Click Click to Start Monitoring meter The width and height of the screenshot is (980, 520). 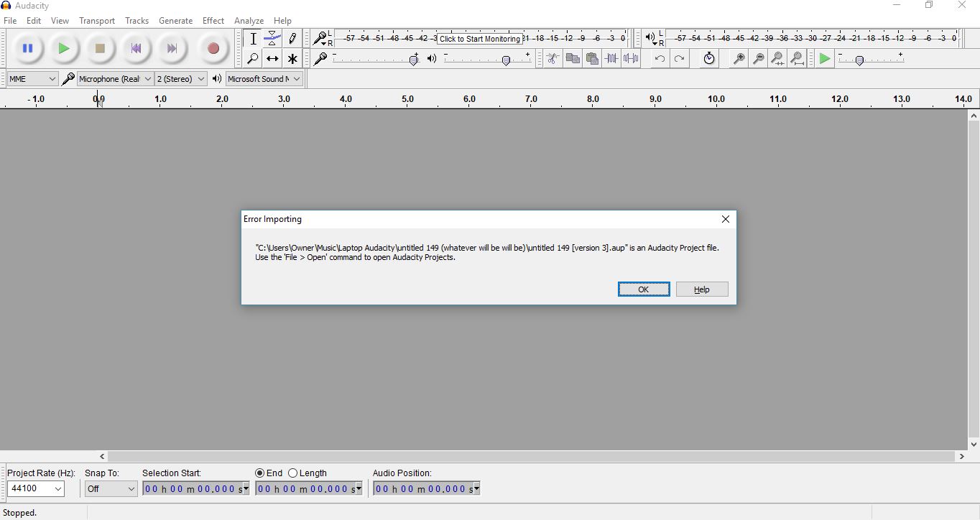(480, 39)
